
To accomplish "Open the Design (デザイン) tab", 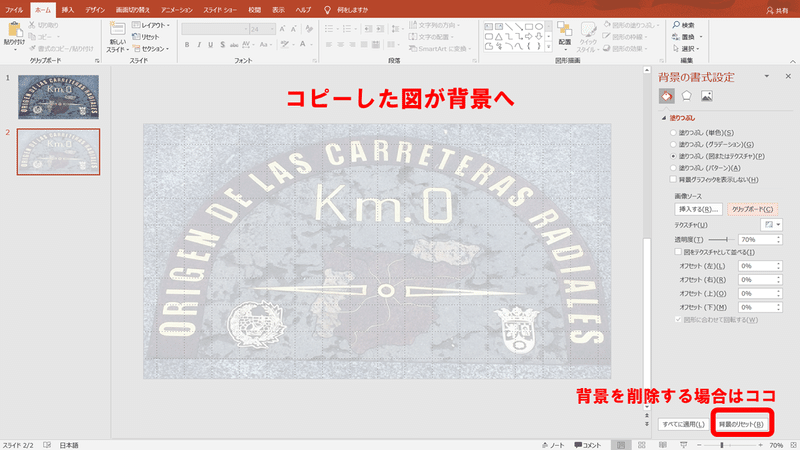I will click(95, 10).
